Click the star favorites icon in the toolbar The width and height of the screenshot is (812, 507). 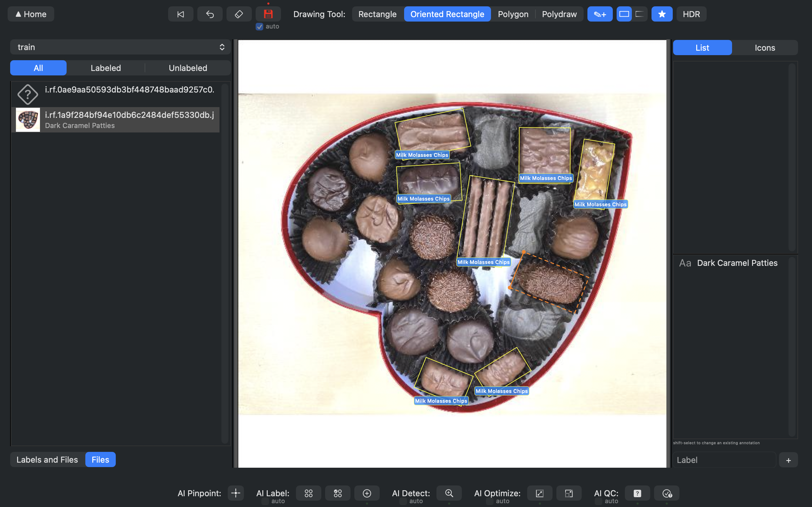[x=661, y=14]
